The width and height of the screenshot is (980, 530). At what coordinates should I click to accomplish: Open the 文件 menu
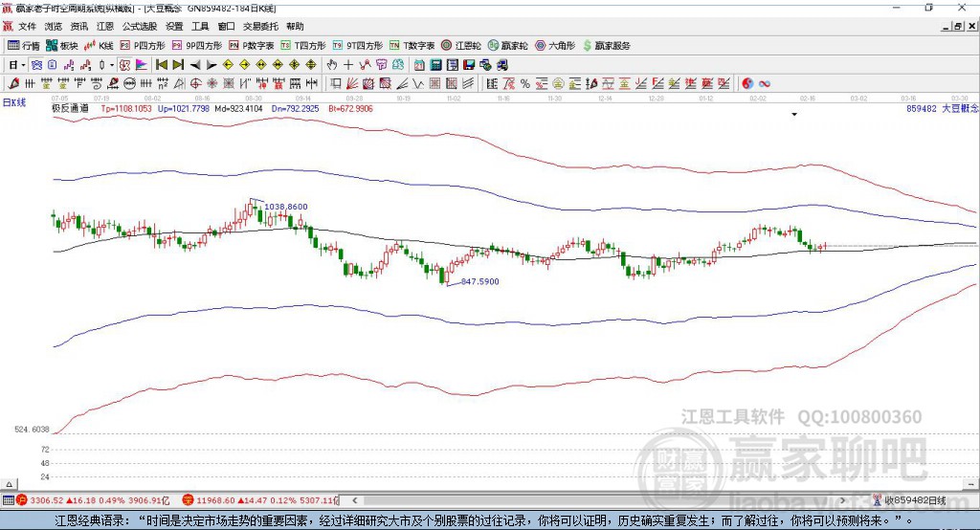(27, 26)
